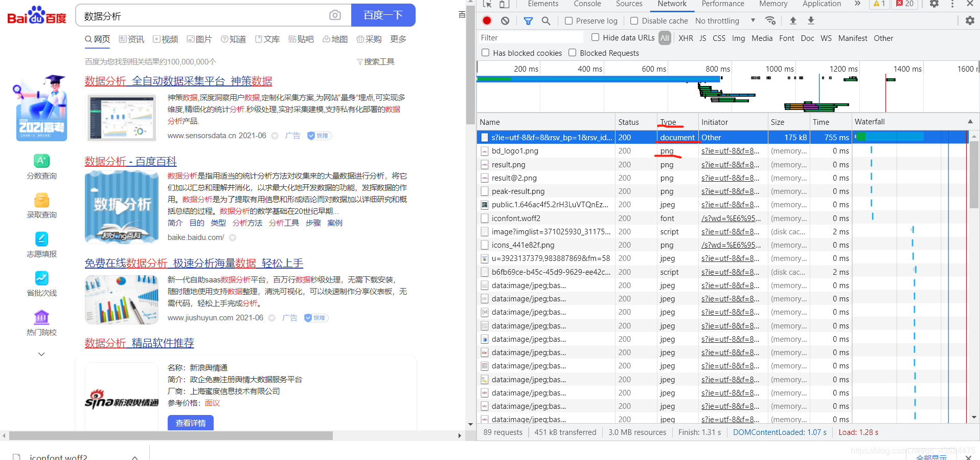Click the red record network log icon
The height and width of the screenshot is (460, 980).
[x=487, y=20]
